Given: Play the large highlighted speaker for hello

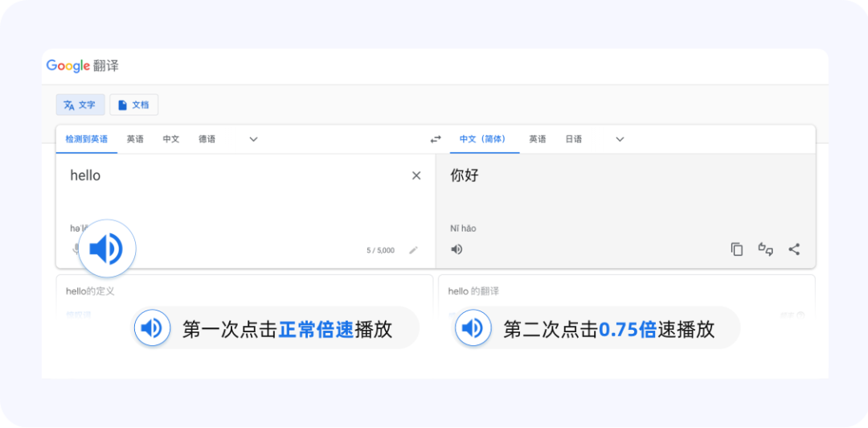Looking at the screenshot, I should 106,249.
